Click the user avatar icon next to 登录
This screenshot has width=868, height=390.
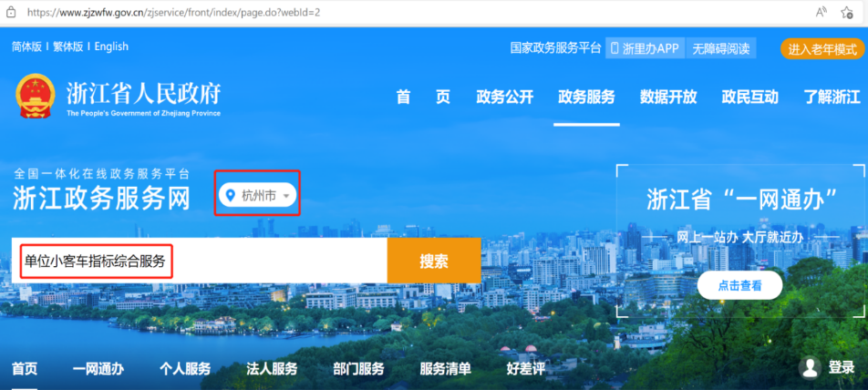809,368
